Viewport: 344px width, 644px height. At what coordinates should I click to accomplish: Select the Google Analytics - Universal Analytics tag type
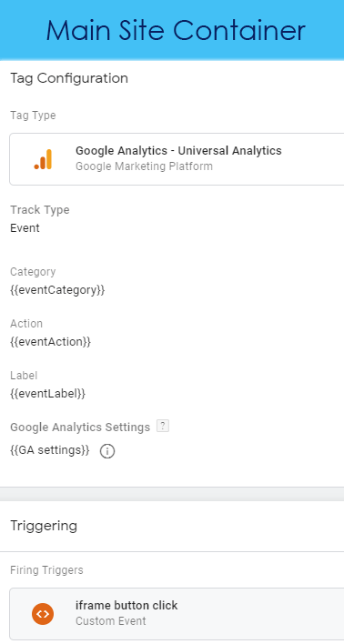coord(177,159)
